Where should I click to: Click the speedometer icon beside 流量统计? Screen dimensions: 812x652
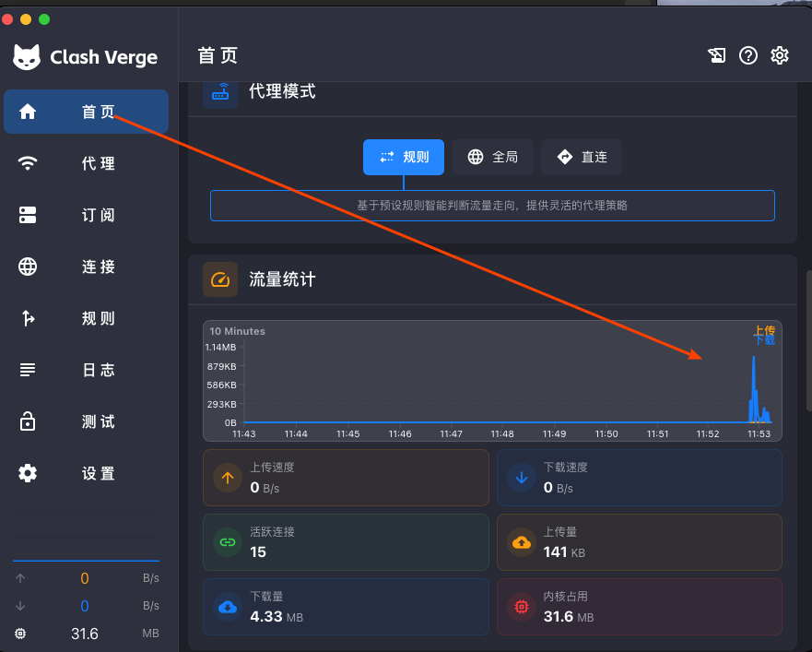(x=220, y=279)
